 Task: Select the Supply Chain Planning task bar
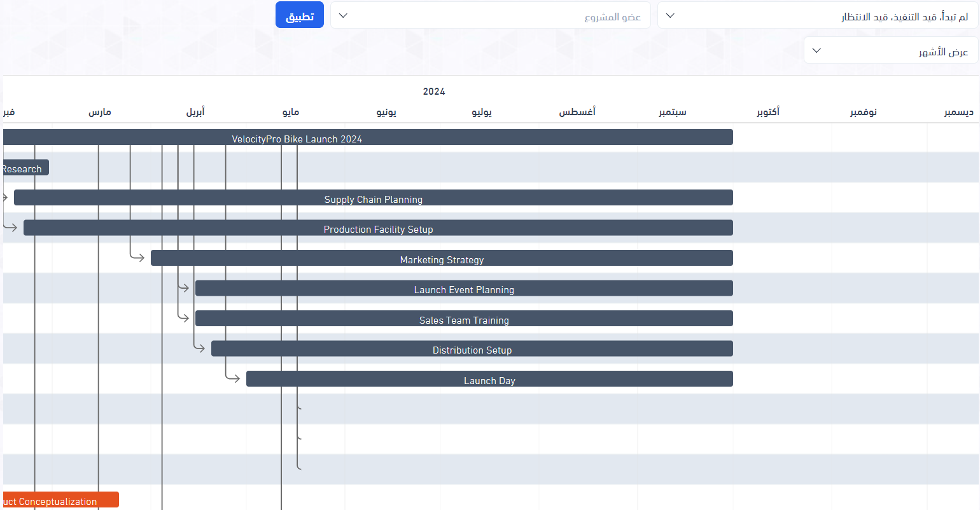point(373,198)
